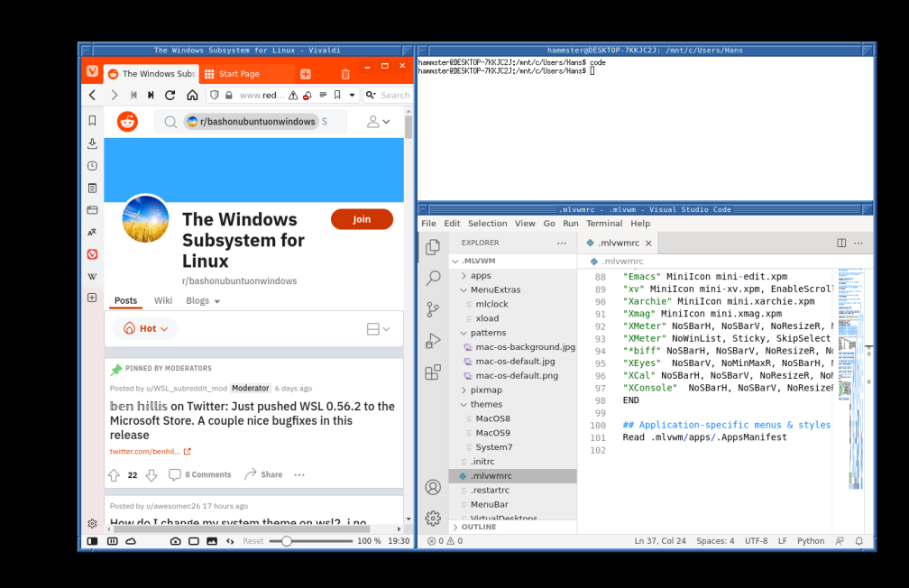Open the Vivaldi main menu logo
Screen dimensions: 909x588
(92, 71)
